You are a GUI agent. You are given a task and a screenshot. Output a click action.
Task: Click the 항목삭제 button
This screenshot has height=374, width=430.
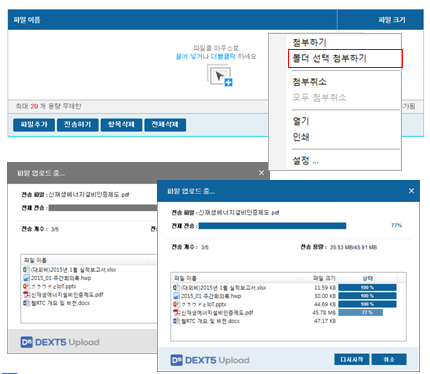121,125
